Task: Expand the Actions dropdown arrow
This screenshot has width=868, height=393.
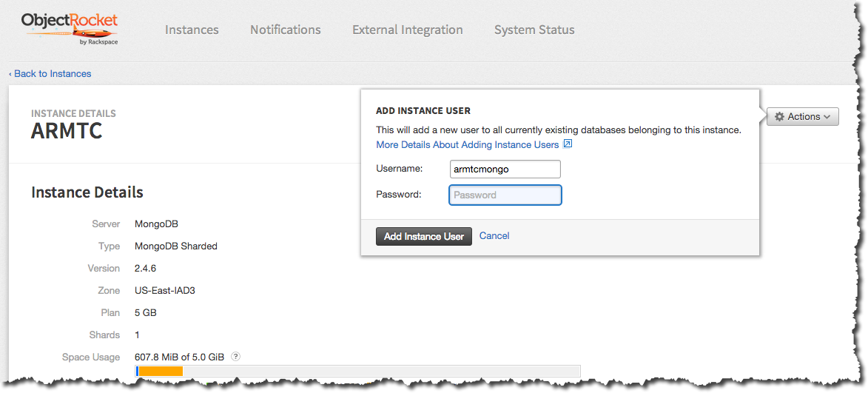Action: (827, 117)
